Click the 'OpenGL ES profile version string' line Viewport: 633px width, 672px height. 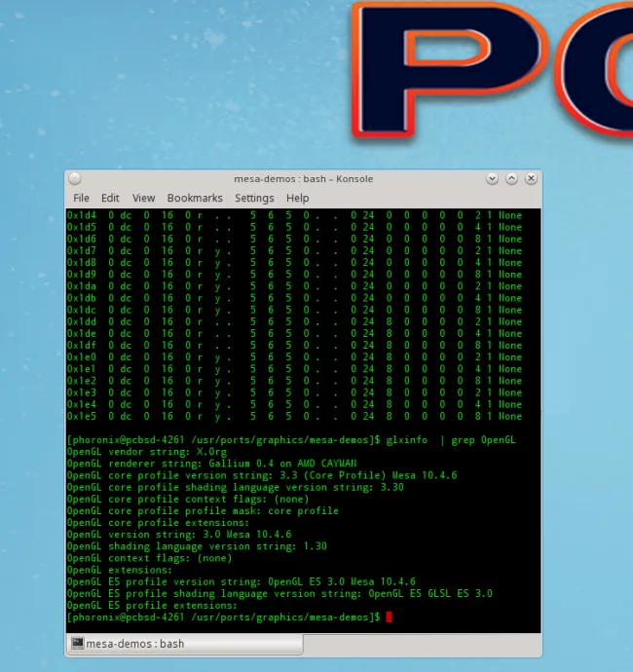click(242, 581)
